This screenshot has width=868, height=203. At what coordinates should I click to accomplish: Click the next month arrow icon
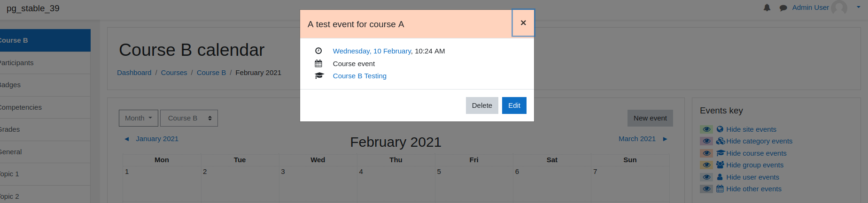(665, 139)
